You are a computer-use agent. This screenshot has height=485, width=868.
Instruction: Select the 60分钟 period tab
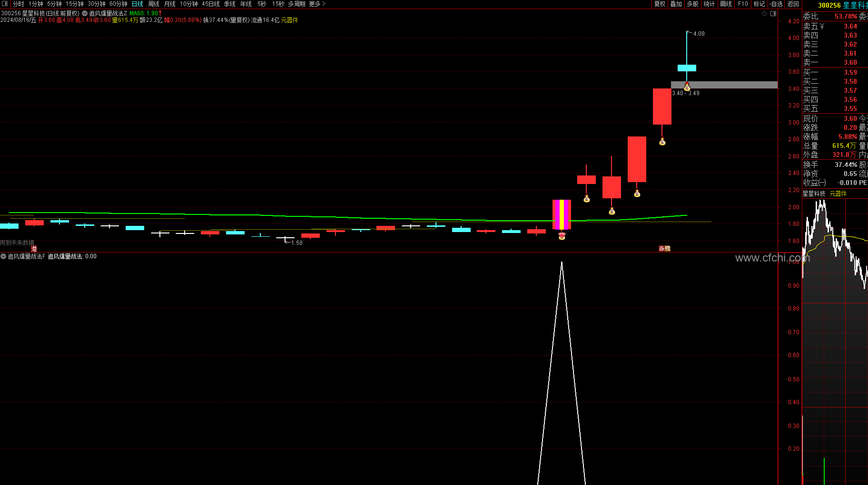pyautogui.click(x=118, y=4)
